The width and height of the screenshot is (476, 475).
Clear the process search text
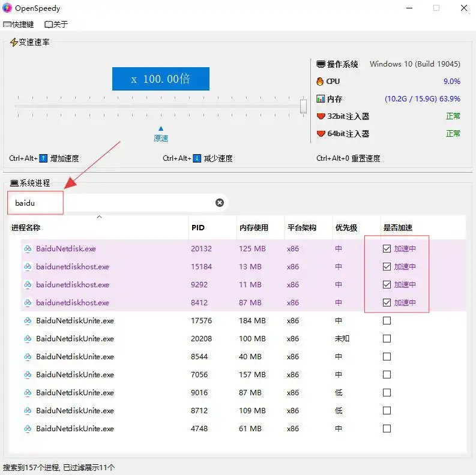pyautogui.click(x=220, y=203)
